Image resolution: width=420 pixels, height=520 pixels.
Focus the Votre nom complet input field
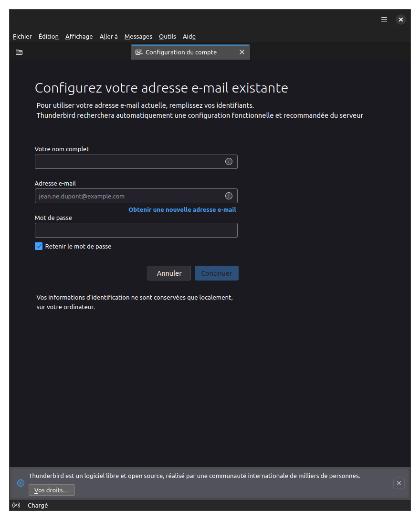point(136,162)
